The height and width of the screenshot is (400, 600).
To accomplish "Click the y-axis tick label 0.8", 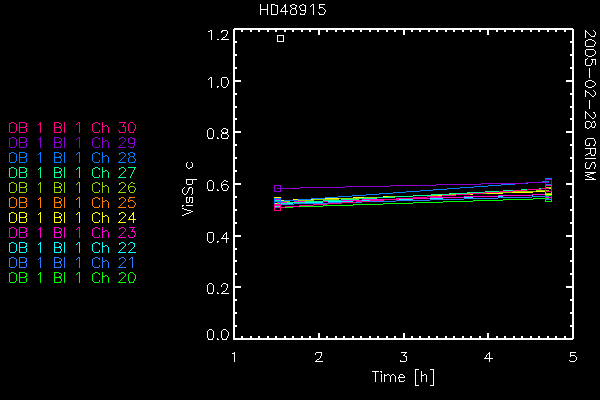I will [x=218, y=134].
